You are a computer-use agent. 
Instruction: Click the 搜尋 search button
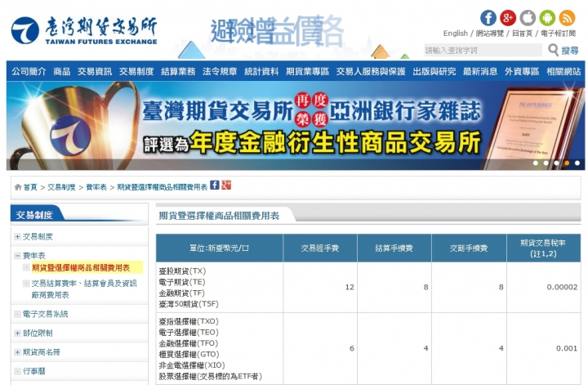(x=570, y=51)
